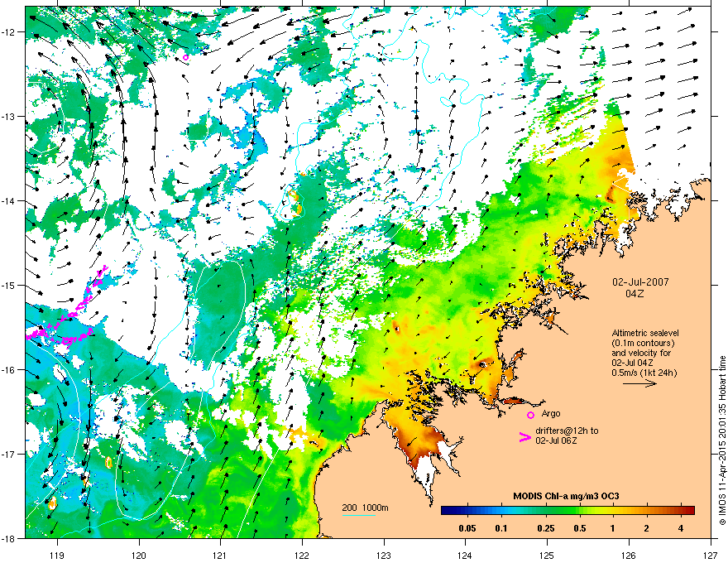Image resolution: width=728 pixels, height=563 pixels.
Task: Click the "2" colorbar value
Action: 646,528
